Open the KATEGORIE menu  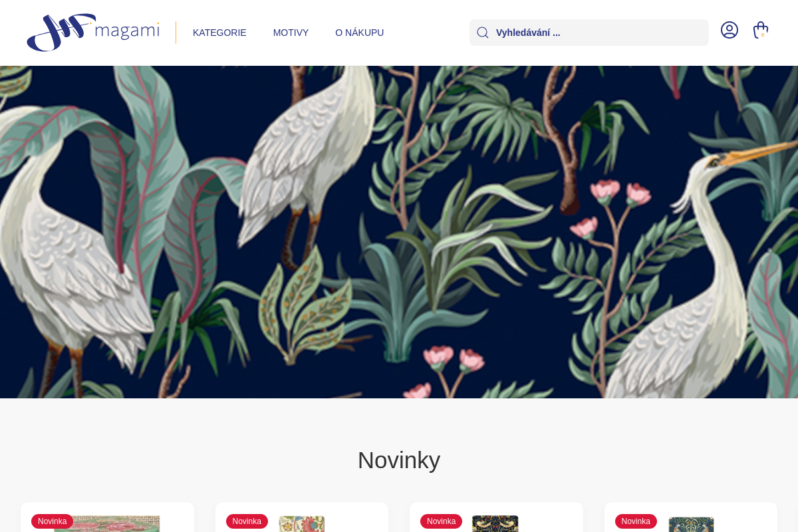click(219, 33)
